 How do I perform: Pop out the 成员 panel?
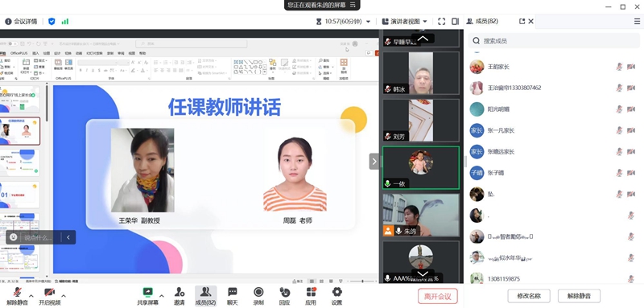522,22
